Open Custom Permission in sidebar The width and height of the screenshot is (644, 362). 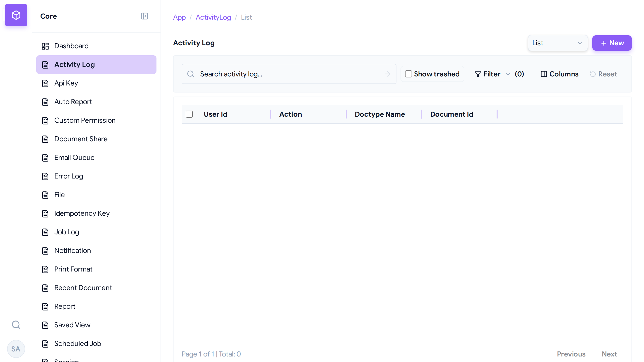[96, 120]
